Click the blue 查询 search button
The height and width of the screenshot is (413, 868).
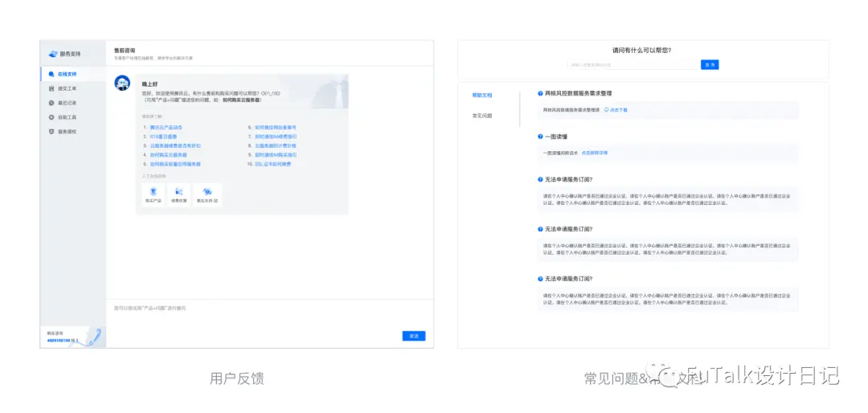(710, 65)
